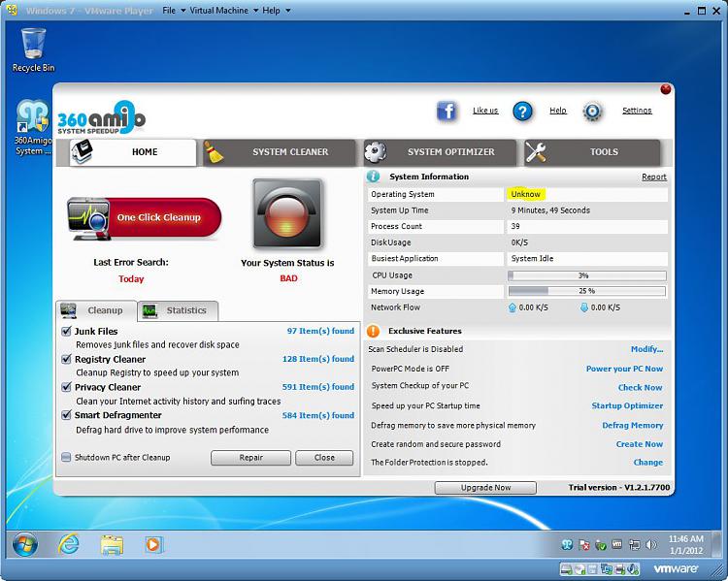Click the System Information info icon
Screen dimensions: 728x581
[373, 177]
